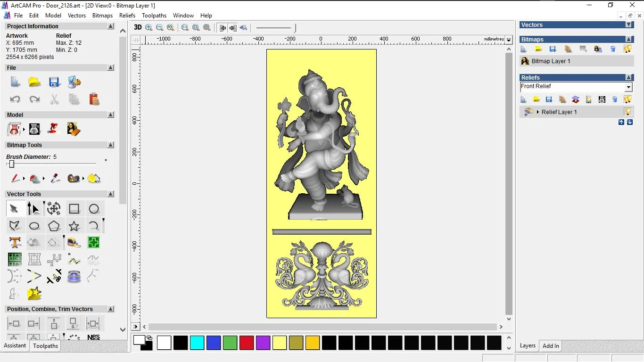Image resolution: width=644 pixels, height=362 pixels.
Task: Move relief layer up with arrow button
Action: coord(621,122)
